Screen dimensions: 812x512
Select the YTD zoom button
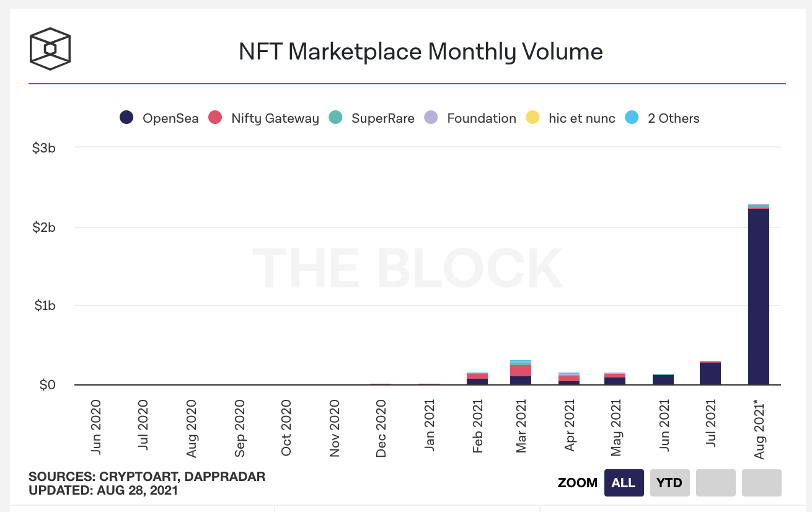point(669,483)
